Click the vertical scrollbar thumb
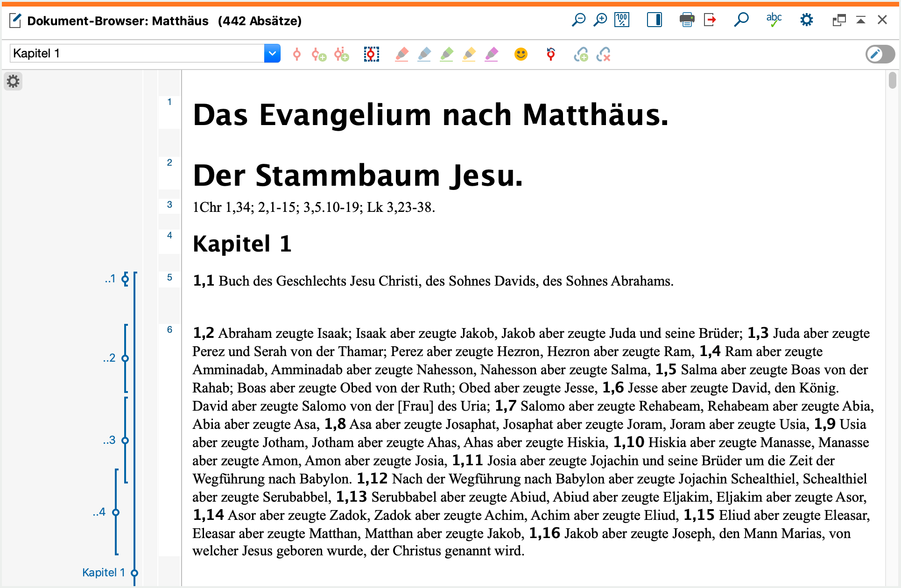Screen dimensions: 901x588 click(893, 80)
